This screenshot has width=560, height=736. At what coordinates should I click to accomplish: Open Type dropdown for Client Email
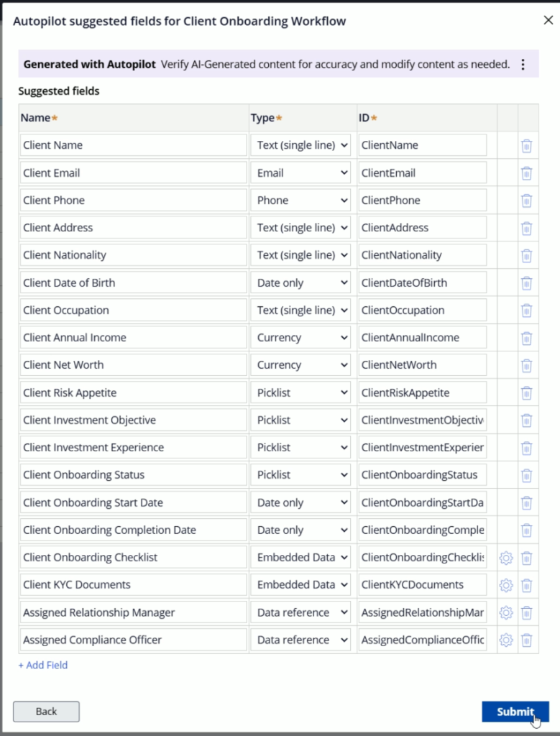point(302,173)
